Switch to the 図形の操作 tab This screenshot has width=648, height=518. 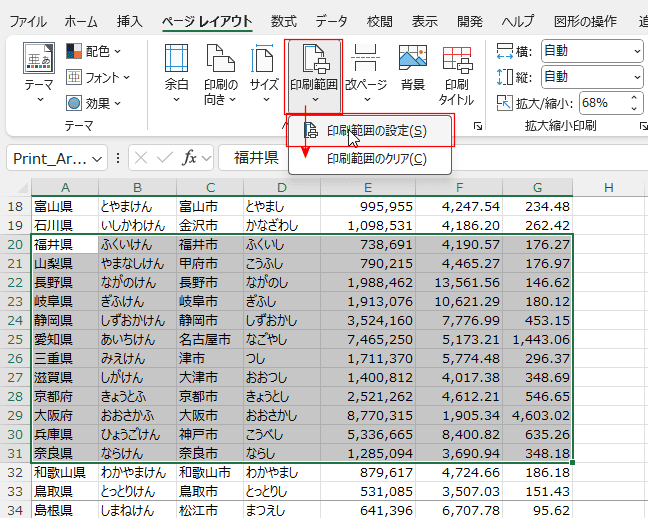coord(585,21)
